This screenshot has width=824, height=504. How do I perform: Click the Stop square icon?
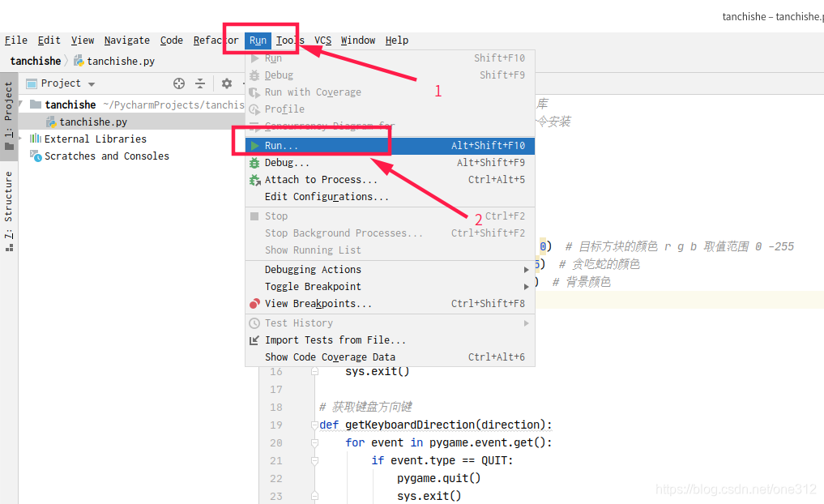(x=254, y=216)
